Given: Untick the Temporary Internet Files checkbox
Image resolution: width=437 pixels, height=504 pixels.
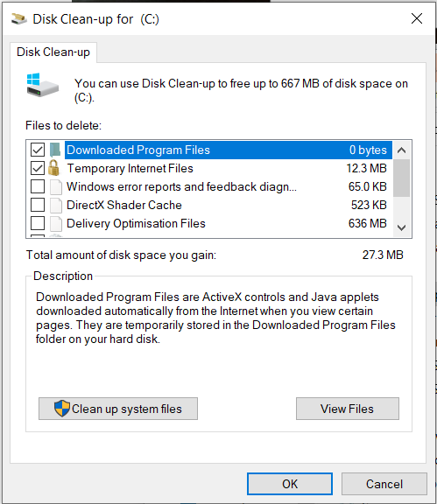Looking at the screenshot, I should 38,168.
